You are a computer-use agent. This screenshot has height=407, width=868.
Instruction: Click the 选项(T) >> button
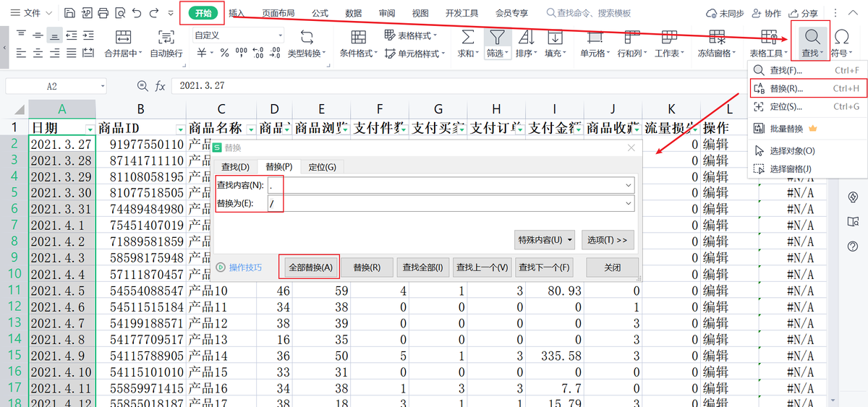tap(608, 239)
